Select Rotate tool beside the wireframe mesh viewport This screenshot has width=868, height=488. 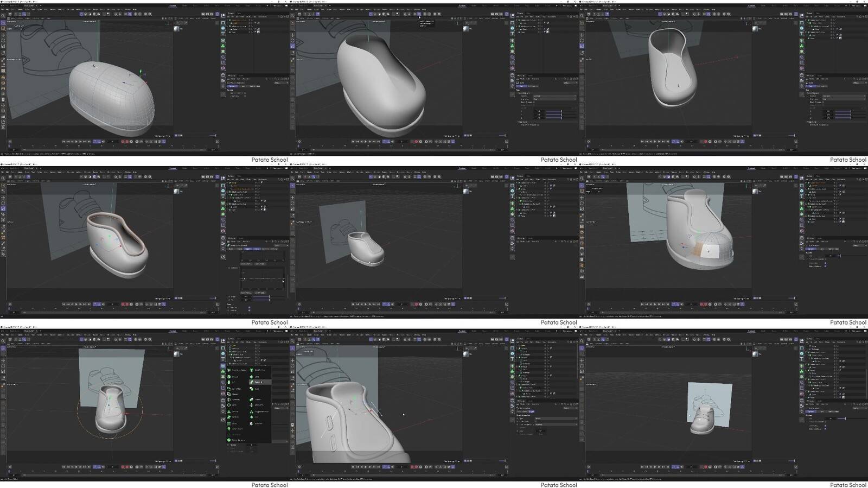[3, 40]
